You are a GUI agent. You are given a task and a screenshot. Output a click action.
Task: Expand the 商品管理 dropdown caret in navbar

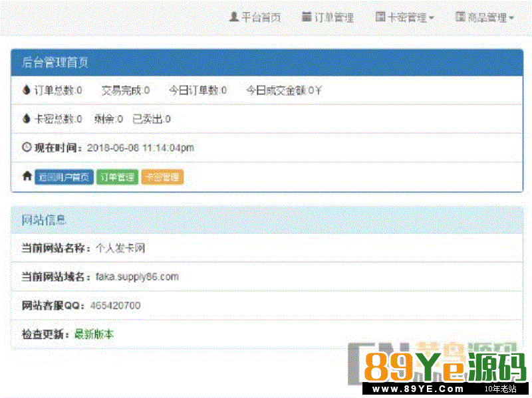point(511,19)
